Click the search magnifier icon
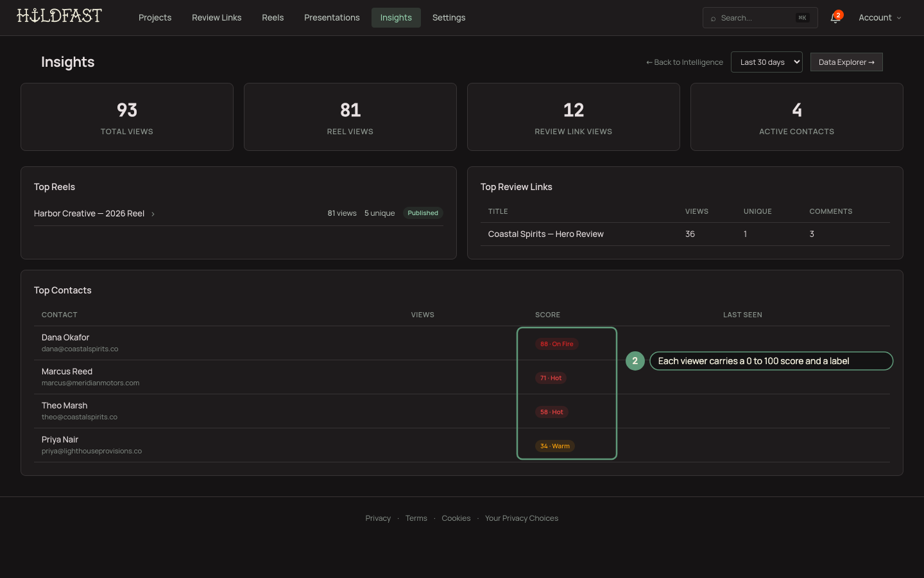The image size is (924, 578). point(713,19)
